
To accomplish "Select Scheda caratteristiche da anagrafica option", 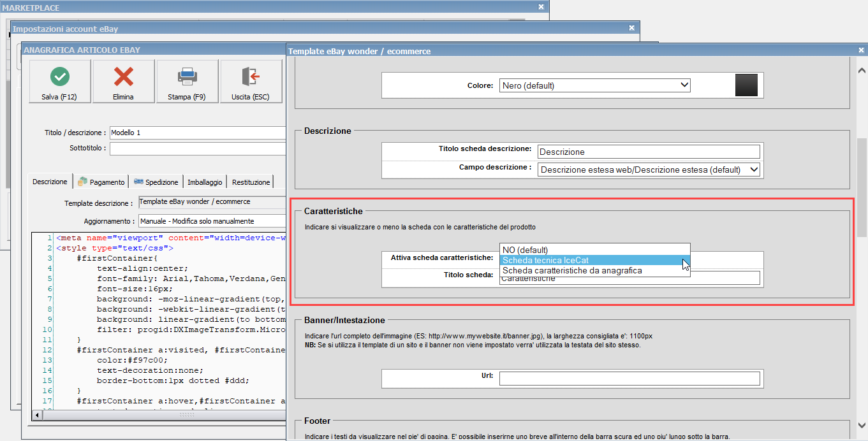I will click(594, 270).
